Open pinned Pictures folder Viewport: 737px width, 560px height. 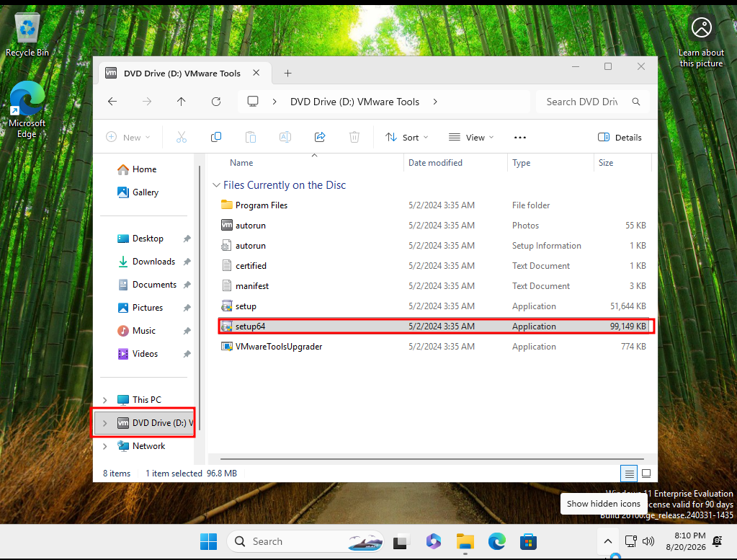(x=148, y=308)
